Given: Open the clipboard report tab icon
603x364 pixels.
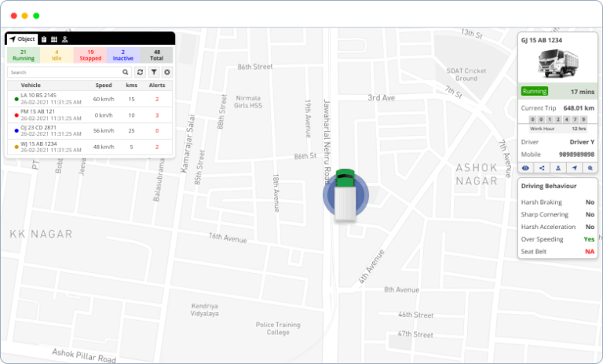Looking at the screenshot, I should coord(44,39).
